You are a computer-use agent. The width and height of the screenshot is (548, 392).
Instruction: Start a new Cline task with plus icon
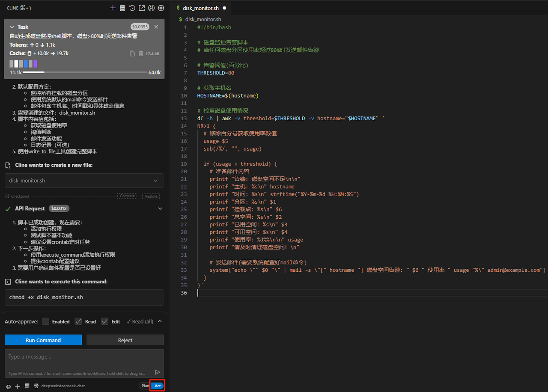tap(113, 8)
